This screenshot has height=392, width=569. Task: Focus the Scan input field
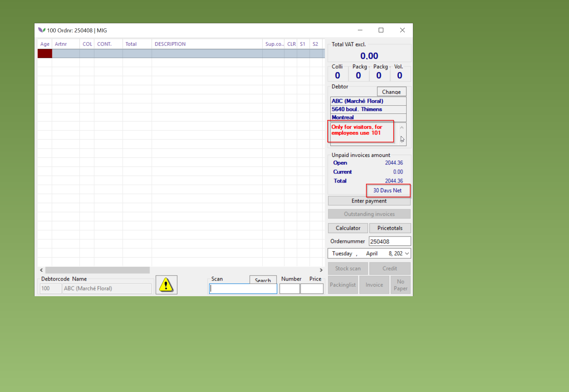(x=243, y=289)
